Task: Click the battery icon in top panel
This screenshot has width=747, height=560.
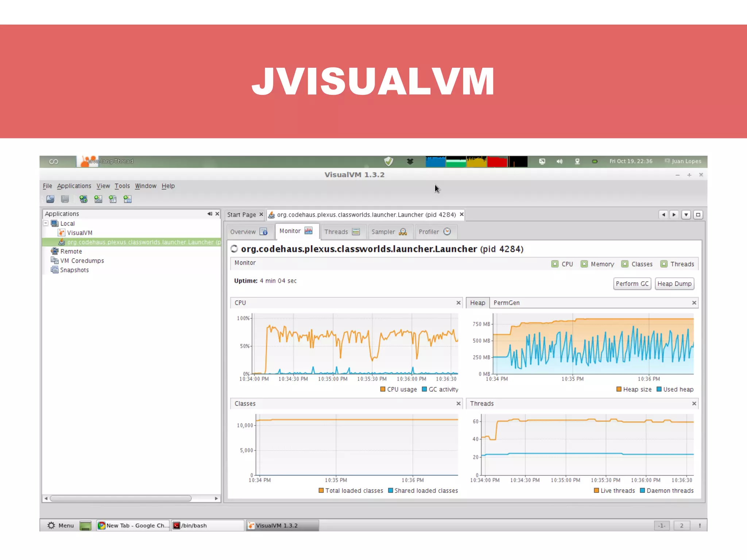Action: [595, 161]
